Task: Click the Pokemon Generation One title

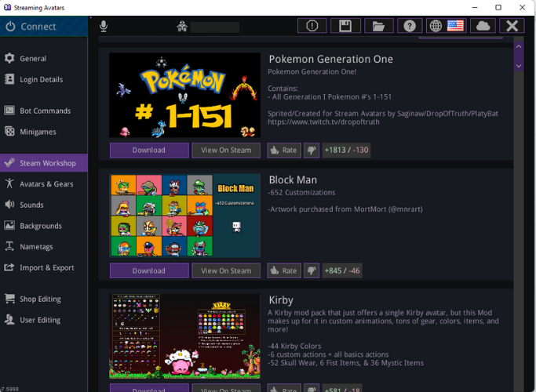Action: (330, 59)
